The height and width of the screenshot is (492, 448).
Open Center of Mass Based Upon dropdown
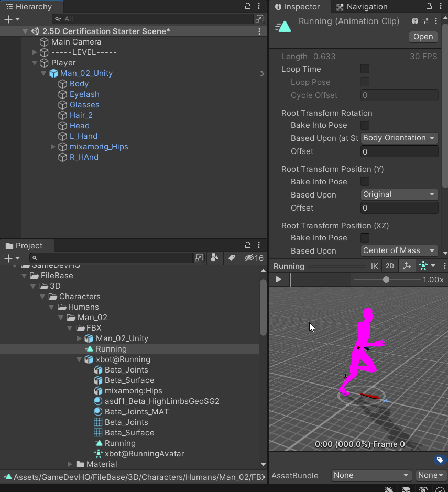click(399, 250)
